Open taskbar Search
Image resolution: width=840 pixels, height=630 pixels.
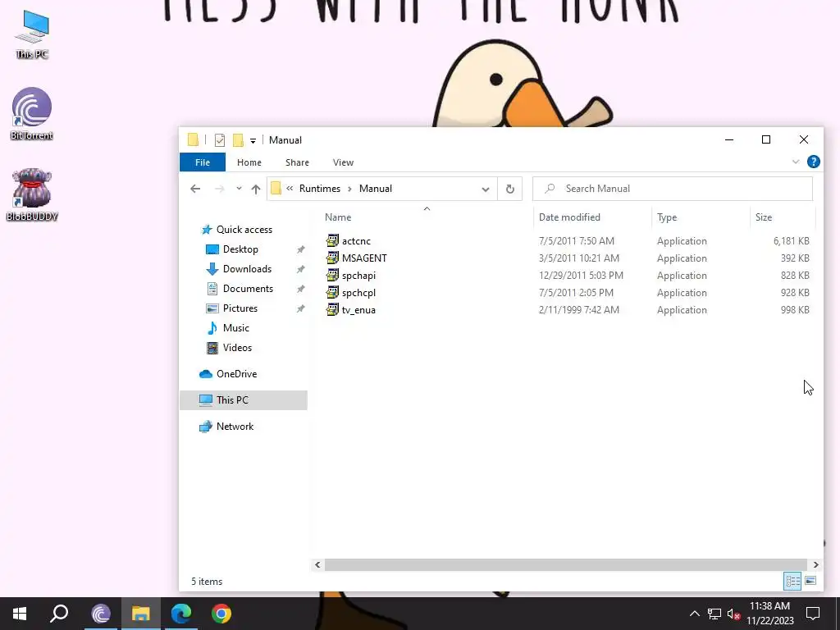tap(59, 614)
